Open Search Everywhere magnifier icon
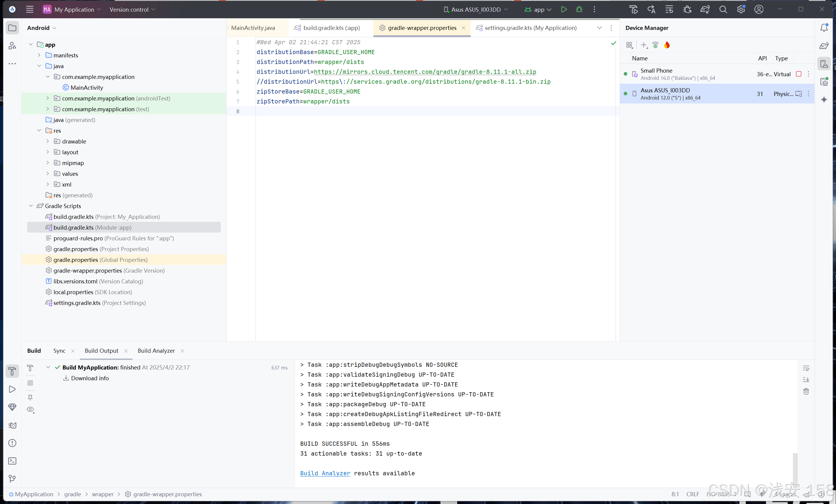The width and height of the screenshot is (836, 504). pyautogui.click(x=723, y=10)
